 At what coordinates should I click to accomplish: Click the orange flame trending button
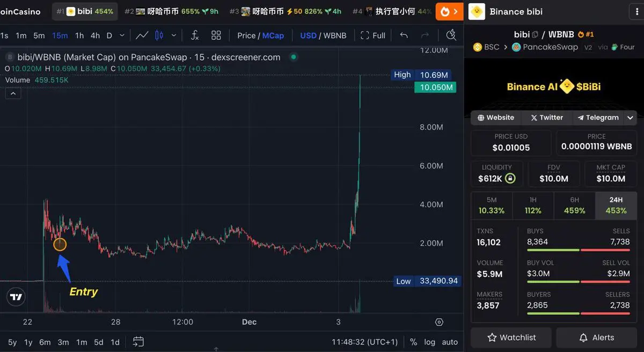449,11
